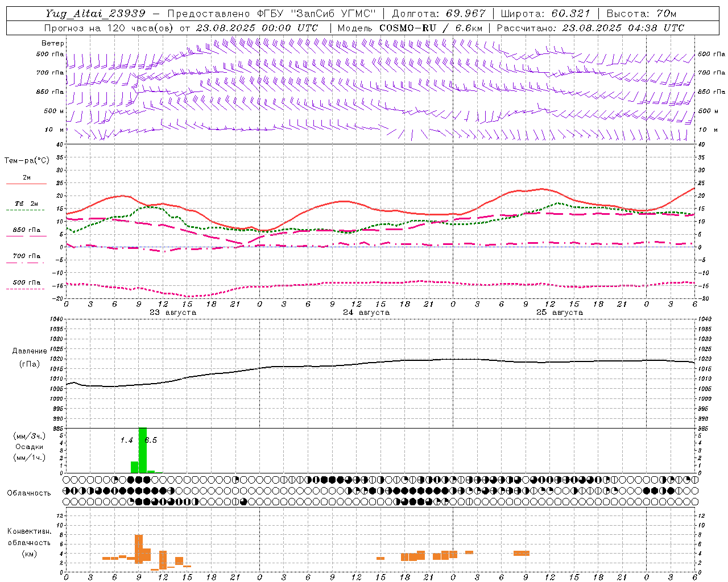The image size is (728, 582).
Task: Click the Ветер panel label
Action: point(53,43)
